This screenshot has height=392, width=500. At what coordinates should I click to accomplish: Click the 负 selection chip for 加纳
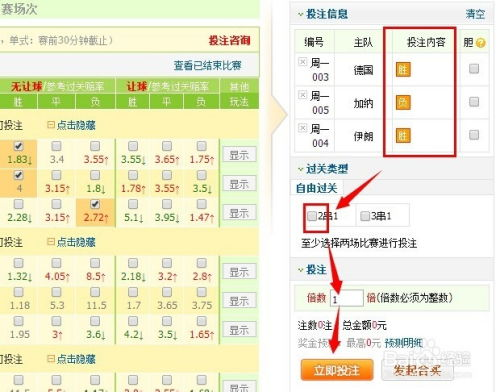click(403, 102)
